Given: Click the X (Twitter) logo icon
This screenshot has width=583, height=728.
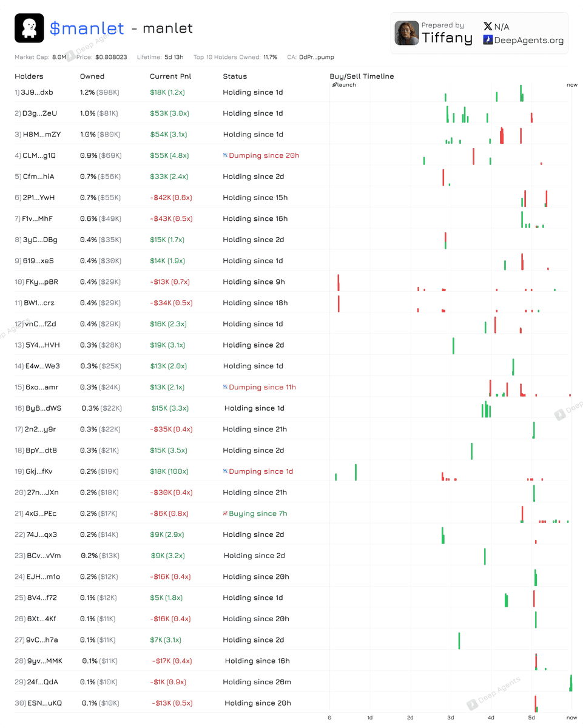Looking at the screenshot, I should point(488,27).
